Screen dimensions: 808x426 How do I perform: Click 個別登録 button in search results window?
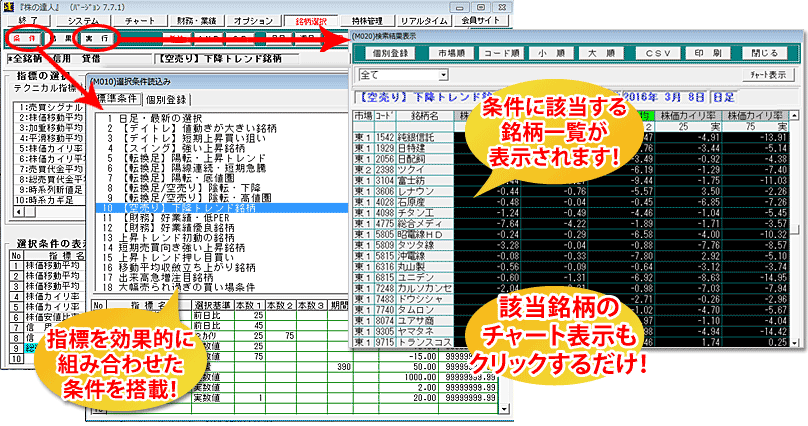click(390, 53)
